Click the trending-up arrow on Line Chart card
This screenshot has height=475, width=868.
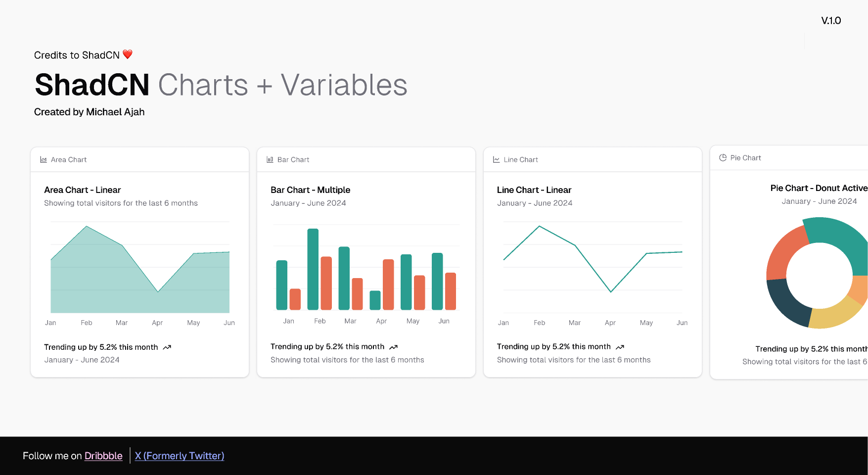(620, 347)
